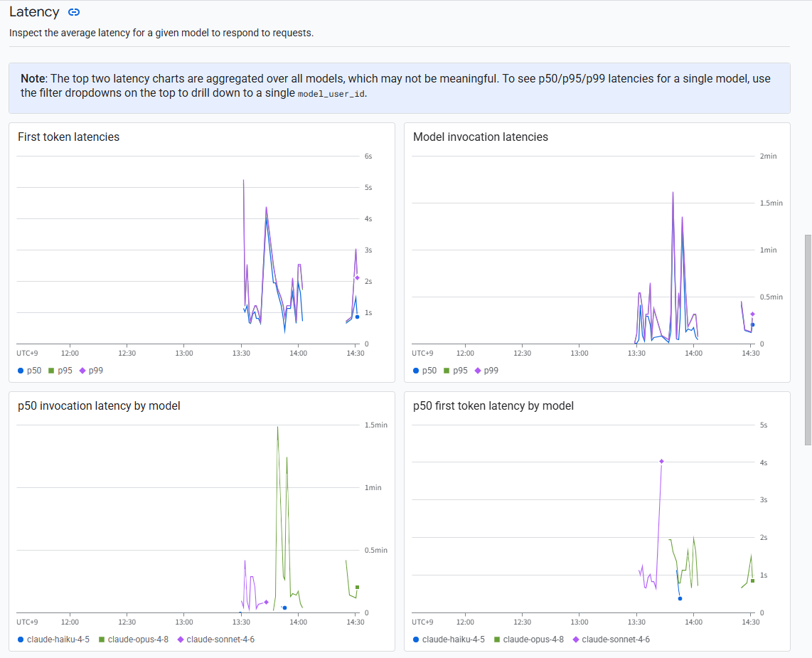Viewport: 812px width, 658px height.
Task: Click the Model invocation latencies chart title
Action: coord(481,137)
